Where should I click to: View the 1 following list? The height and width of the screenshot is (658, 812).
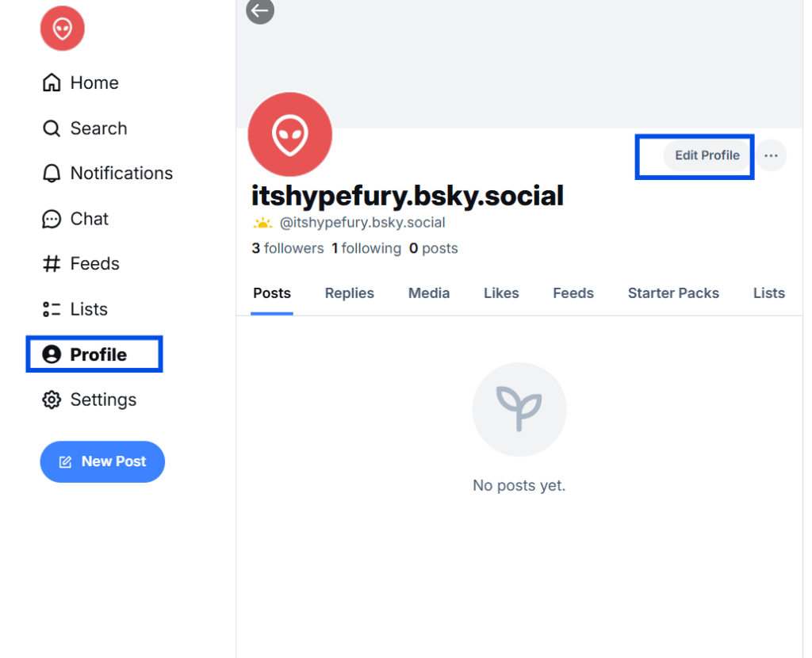366,248
